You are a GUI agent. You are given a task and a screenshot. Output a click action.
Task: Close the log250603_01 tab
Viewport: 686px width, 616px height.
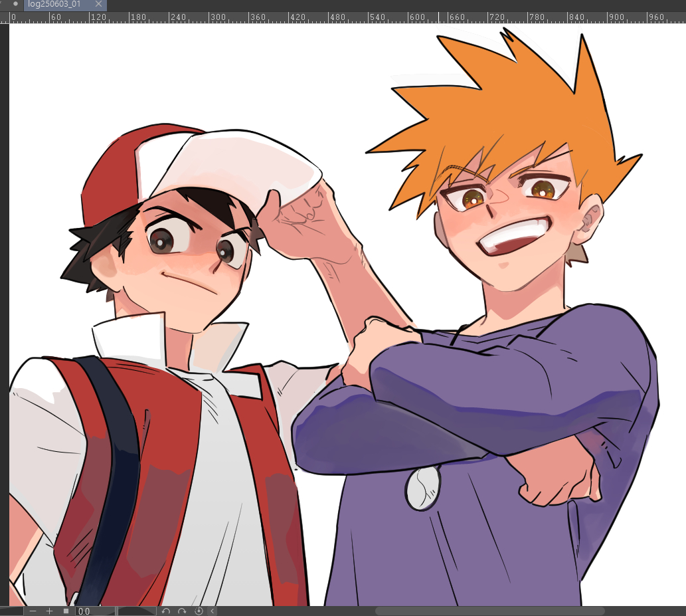98,5
